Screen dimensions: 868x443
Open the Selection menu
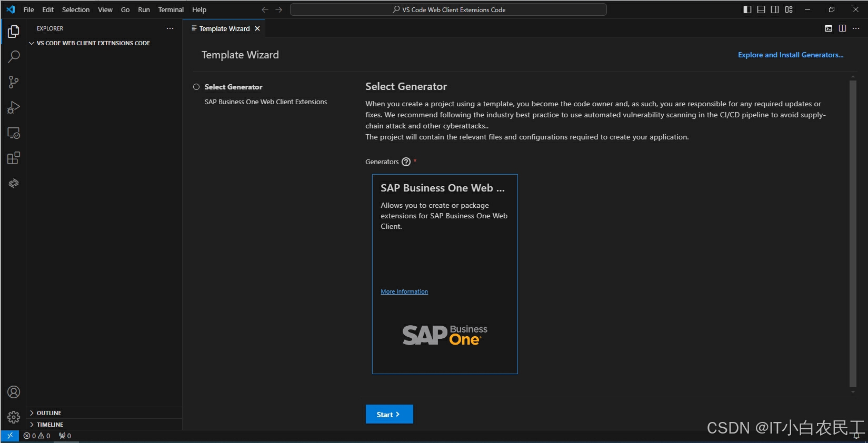pos(76,9)
